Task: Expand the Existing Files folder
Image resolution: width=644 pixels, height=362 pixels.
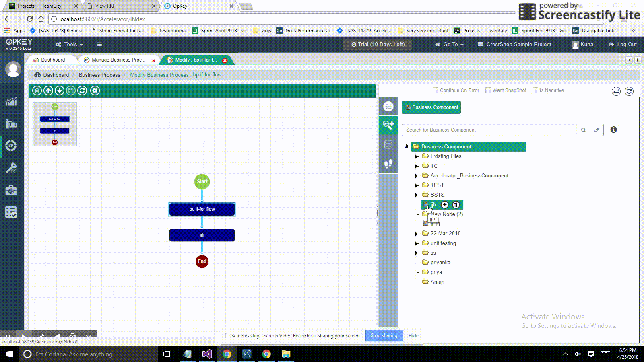Action: [416, 156]
